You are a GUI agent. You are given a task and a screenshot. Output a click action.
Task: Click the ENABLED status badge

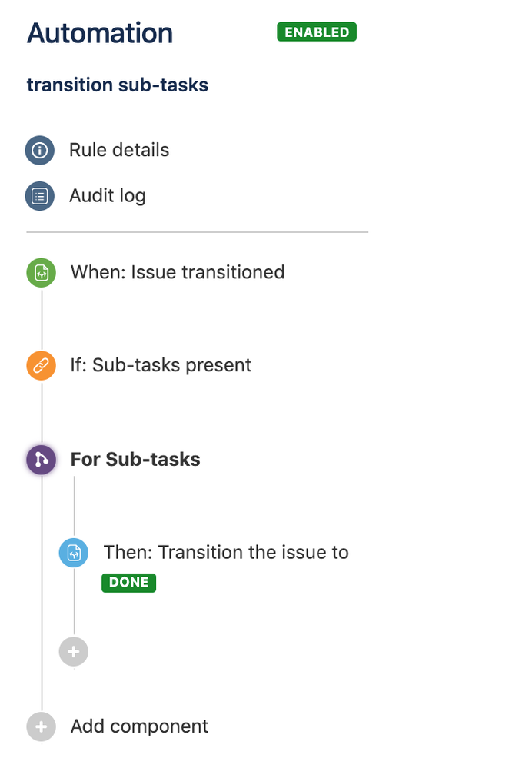tap(316, 32)
